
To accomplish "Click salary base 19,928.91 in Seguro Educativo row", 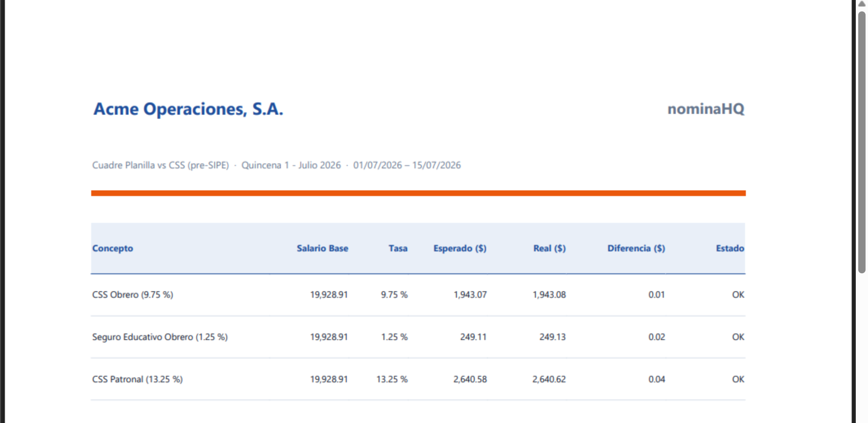I will point(329,337).
